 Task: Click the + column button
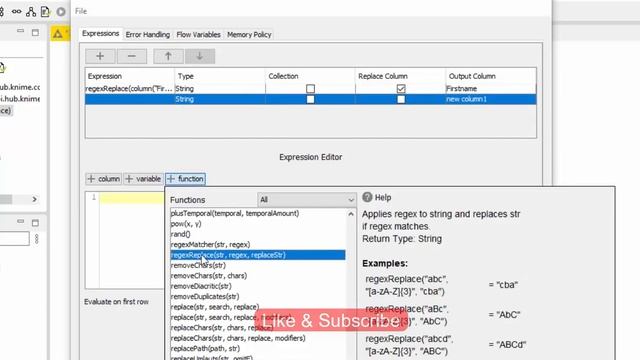coord(104,179)
